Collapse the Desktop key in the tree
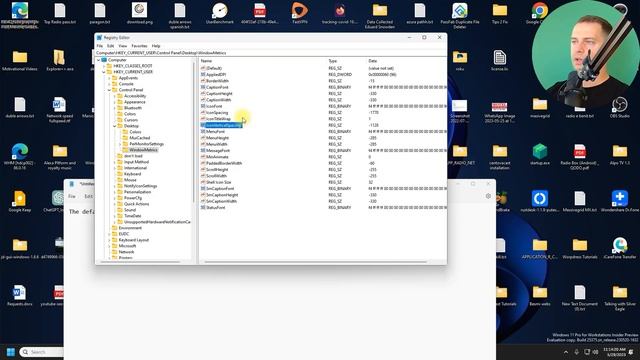 pos(115,126)
